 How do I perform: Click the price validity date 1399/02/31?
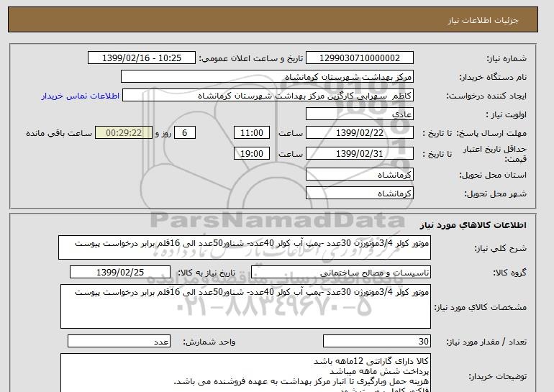tap(359, 154)
